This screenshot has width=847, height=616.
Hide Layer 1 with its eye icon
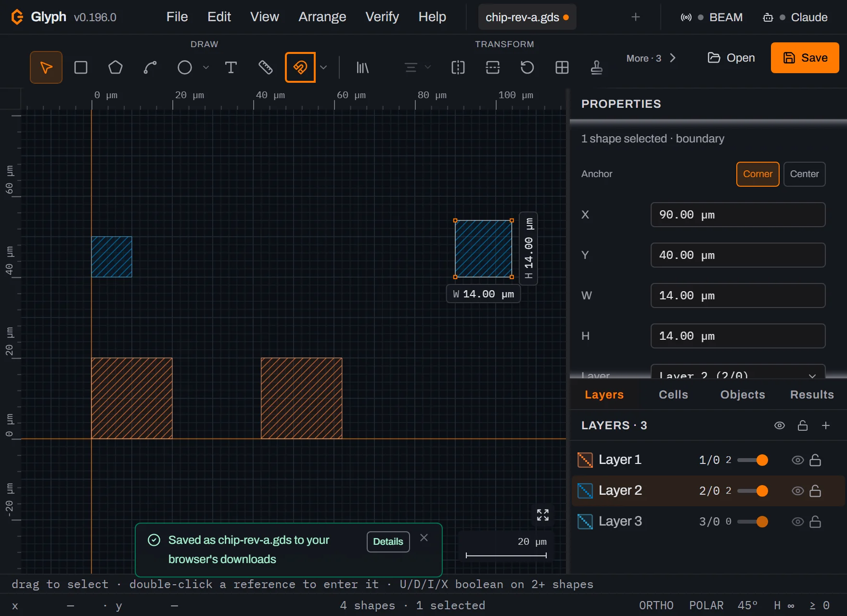click(x=797, y=460)
